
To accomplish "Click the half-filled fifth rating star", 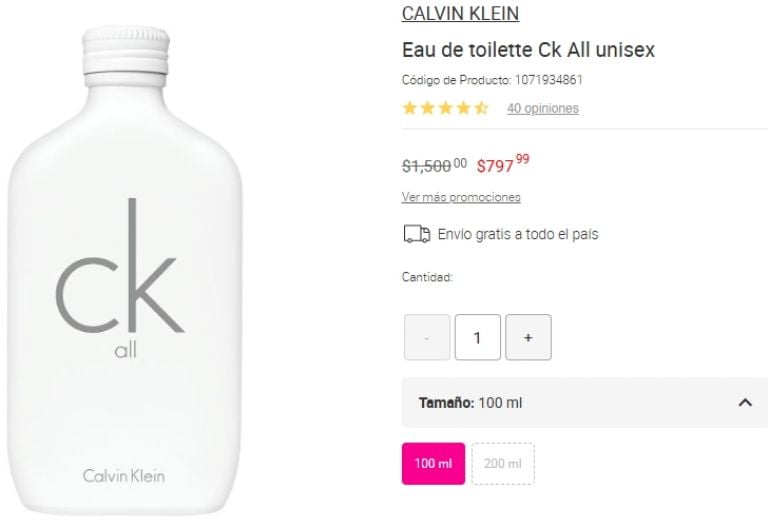I will coord(481,108).
